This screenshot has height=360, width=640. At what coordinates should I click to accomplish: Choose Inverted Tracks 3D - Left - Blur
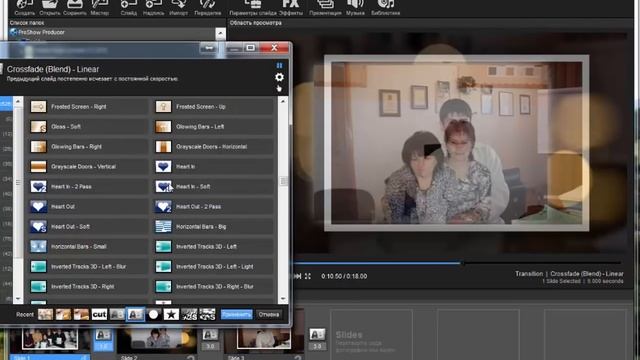[88, 267]
